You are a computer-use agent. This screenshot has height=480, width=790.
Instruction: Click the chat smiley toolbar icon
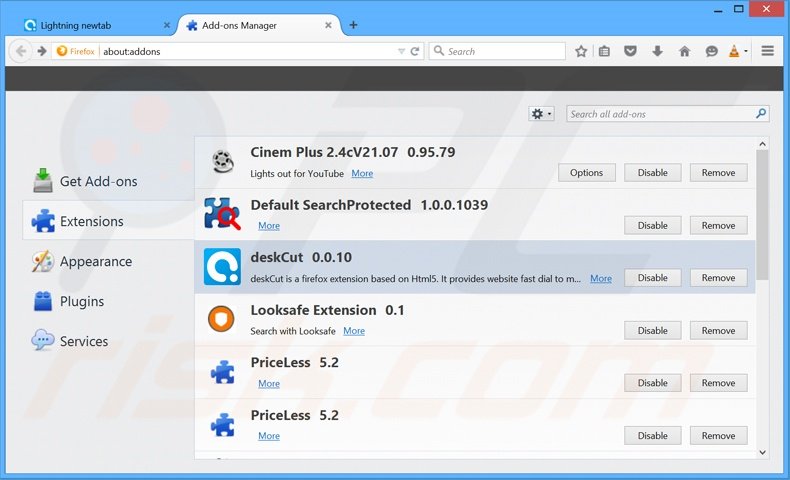711,51
